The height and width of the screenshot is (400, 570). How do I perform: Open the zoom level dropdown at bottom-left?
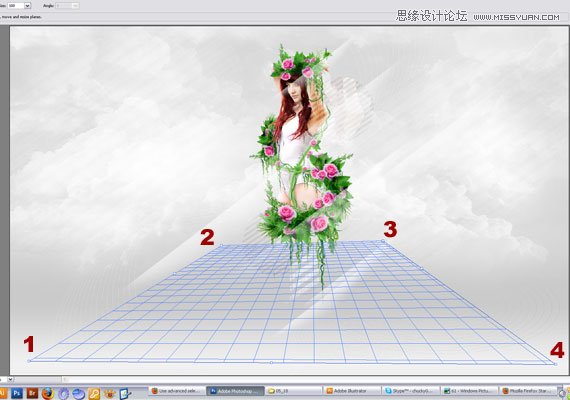click(10, 379)
